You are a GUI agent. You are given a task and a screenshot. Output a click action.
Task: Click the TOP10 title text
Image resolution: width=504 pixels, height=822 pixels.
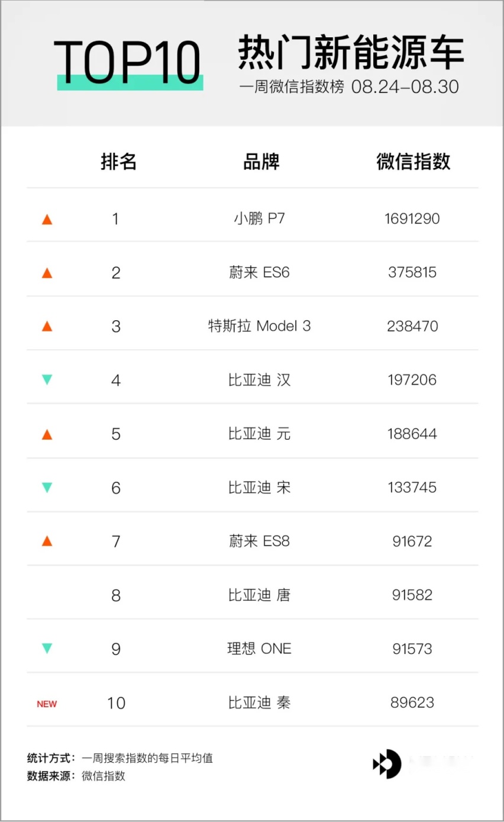(x=128, y=62)
